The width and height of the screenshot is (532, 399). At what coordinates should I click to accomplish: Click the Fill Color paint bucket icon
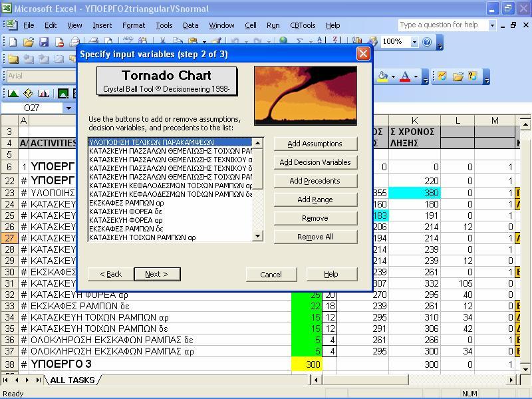tap(383, 76)
